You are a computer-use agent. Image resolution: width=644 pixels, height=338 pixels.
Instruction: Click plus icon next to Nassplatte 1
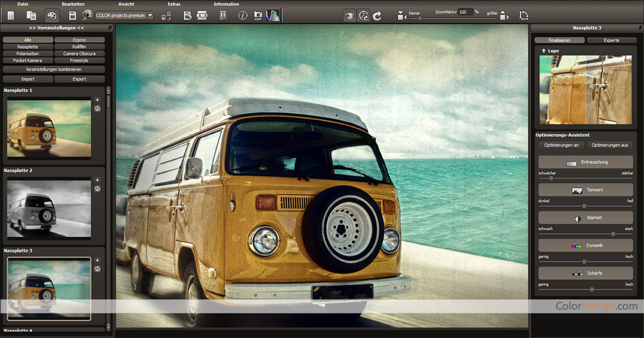[x=97, y=100]
